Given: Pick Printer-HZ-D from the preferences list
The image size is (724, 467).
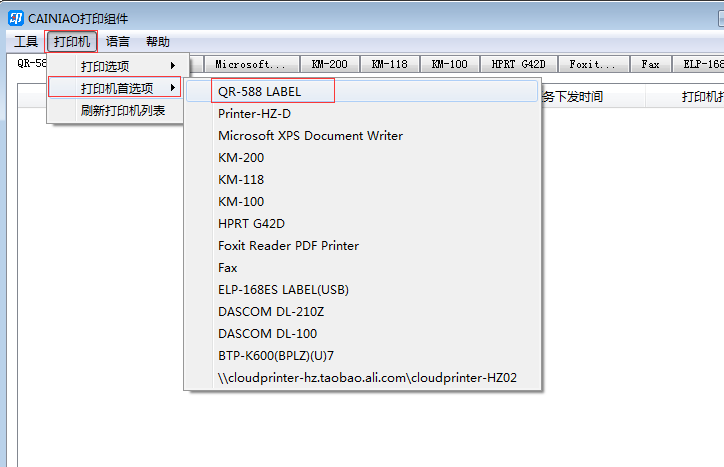Looking at the screenshot, I should click(x=254, y=113).
